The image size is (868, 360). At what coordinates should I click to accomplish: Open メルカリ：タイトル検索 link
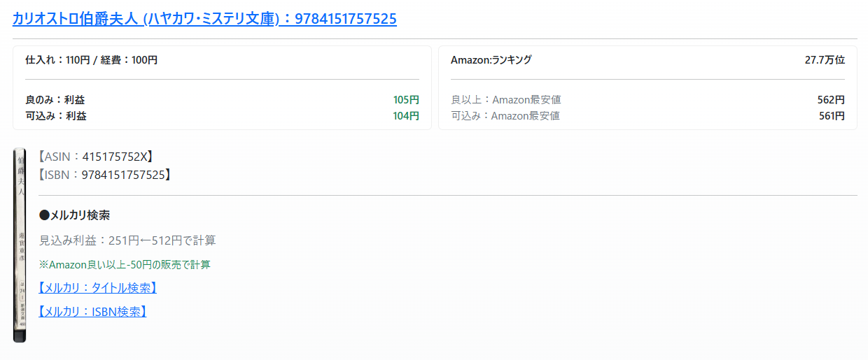(x=97, y=288)
